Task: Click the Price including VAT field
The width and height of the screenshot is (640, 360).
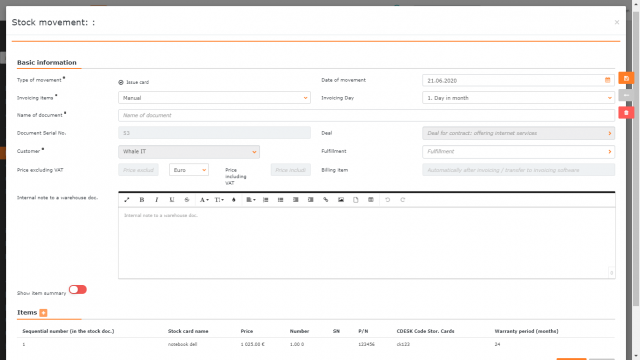Action: [x=291, y=170]
